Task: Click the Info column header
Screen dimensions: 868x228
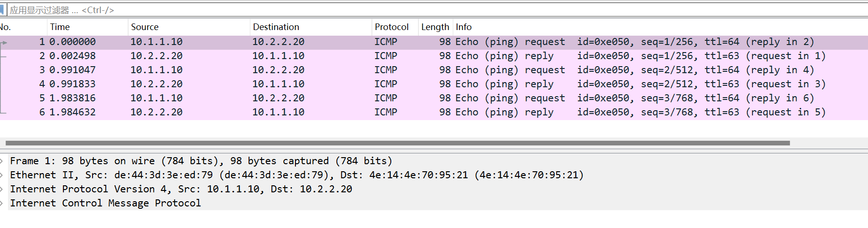Action: [x=660, y=27]
